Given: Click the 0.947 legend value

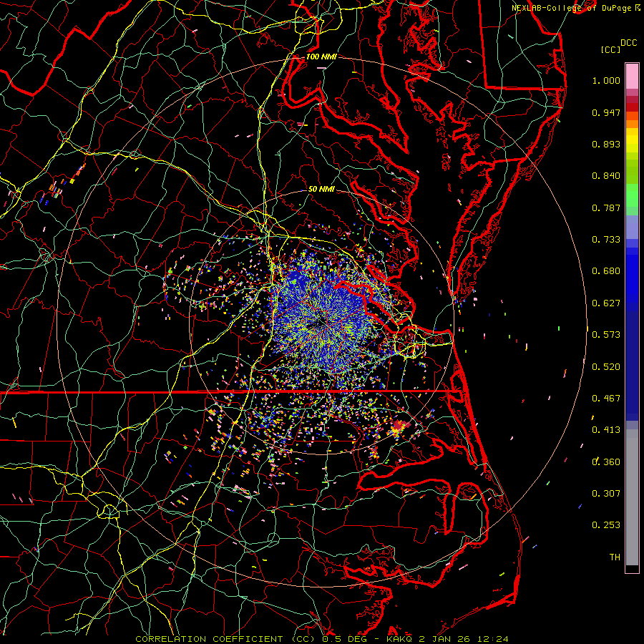Looking at the screenshot, I should pos(606,112).
